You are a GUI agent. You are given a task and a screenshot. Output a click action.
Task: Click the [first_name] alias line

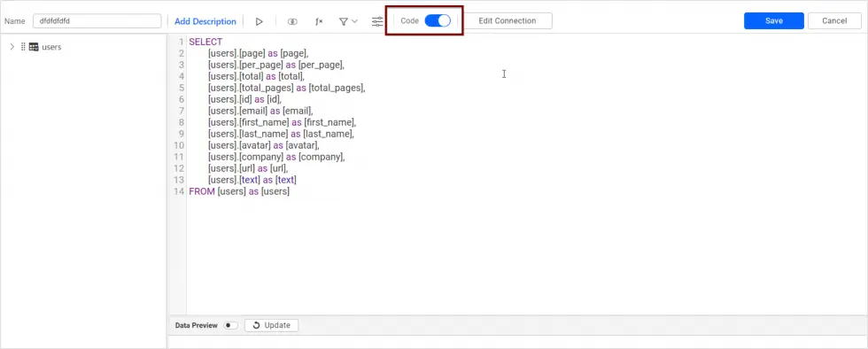[283, 122]
